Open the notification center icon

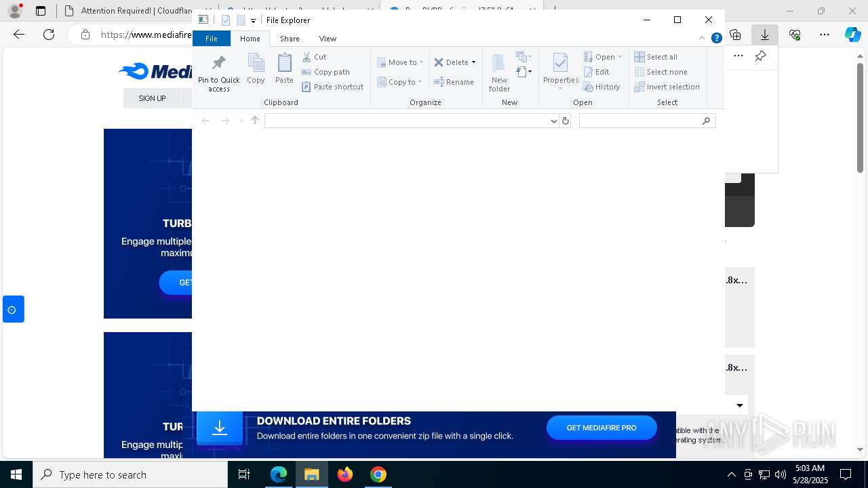click(846, 474)
